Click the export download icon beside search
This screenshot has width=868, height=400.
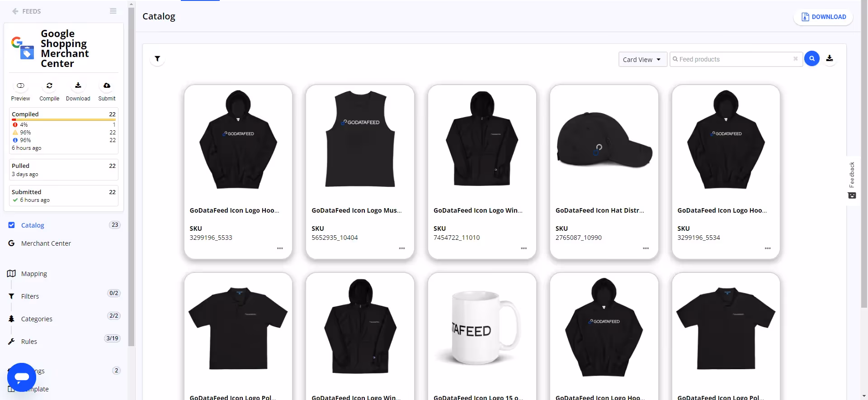click(x=830, y=58)
